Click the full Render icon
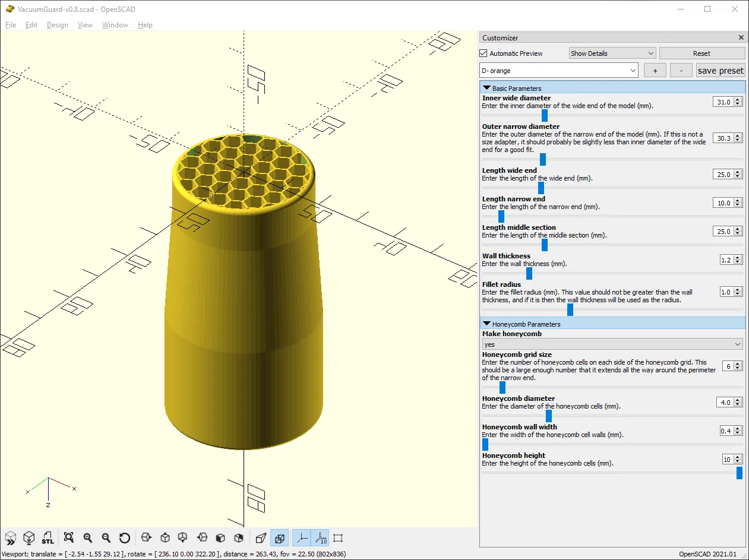Screen dimensions: 749x560 (29, 538)
